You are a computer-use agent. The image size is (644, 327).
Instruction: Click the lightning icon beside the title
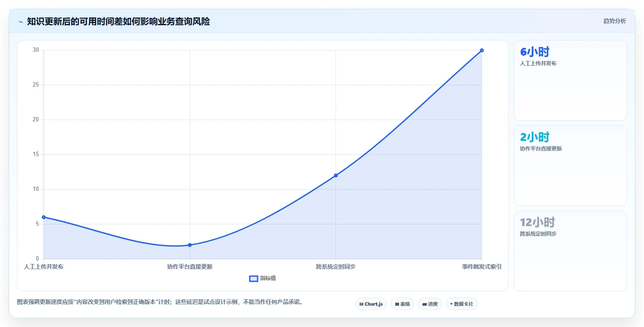20,22
